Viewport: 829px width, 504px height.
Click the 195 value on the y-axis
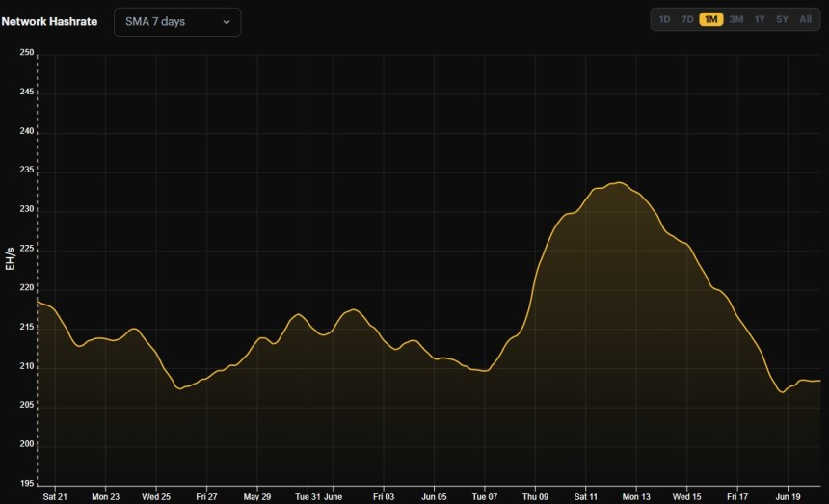pos(26,483)
